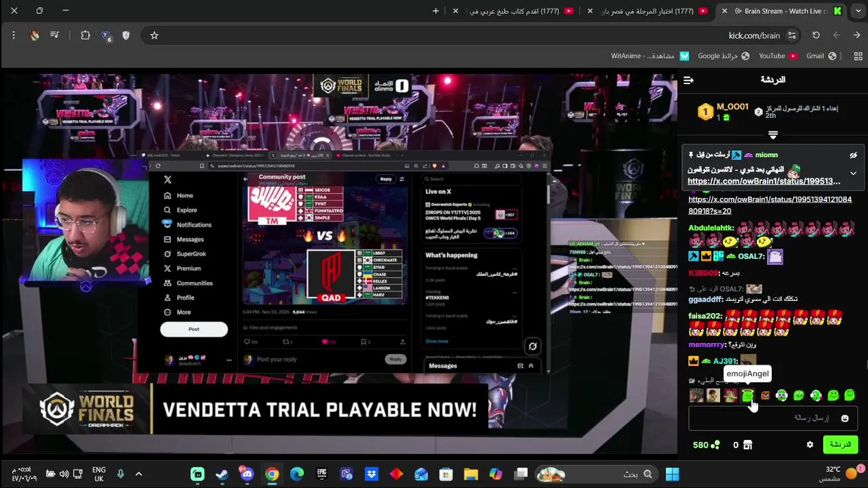Open the WitAnime bookmark
Screen dimensions: 868x488
650,56
